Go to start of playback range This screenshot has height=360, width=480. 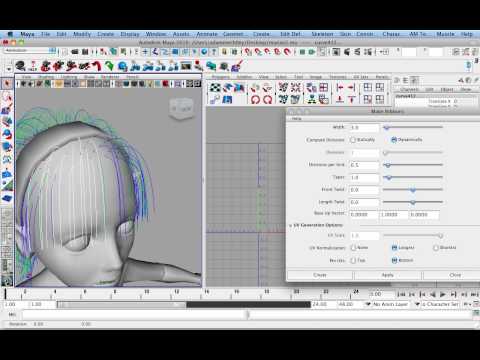401,295
